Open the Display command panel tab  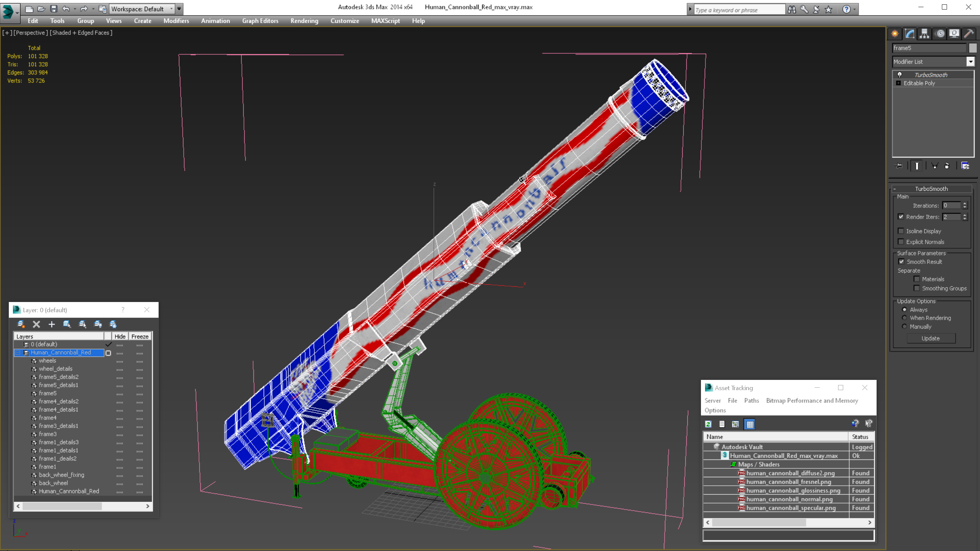coord(954,34)
